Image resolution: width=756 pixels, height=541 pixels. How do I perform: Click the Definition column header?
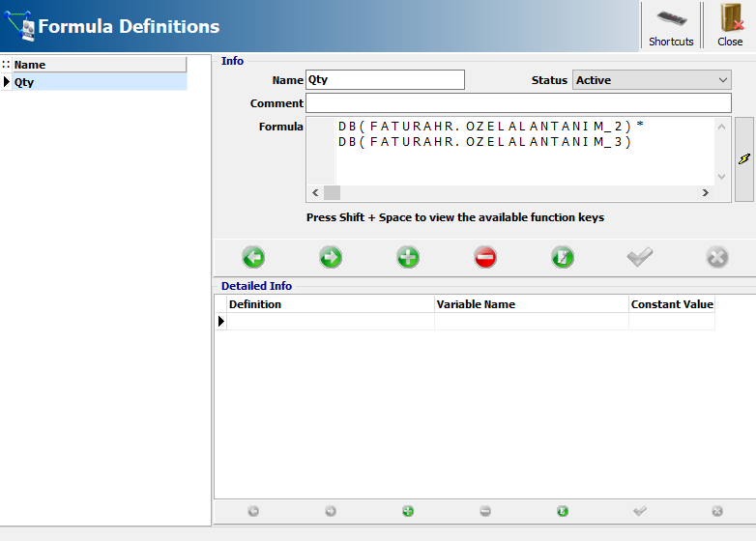(x=331, y=304)
